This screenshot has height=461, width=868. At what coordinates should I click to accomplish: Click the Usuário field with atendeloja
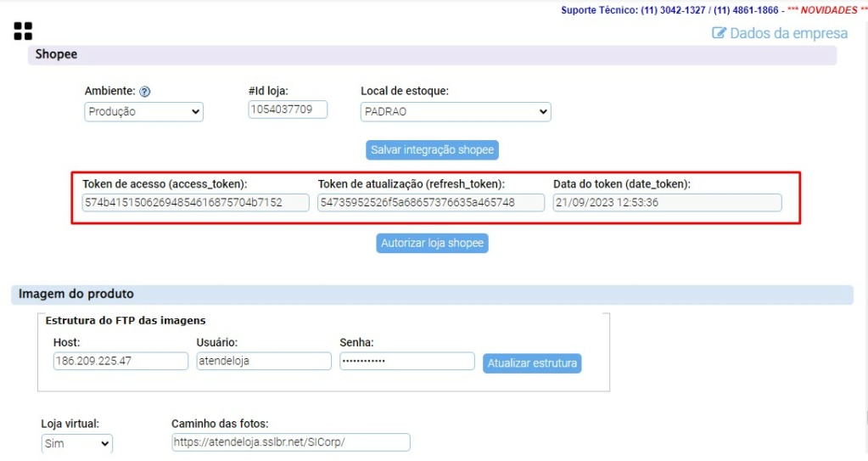click(264, 361)
